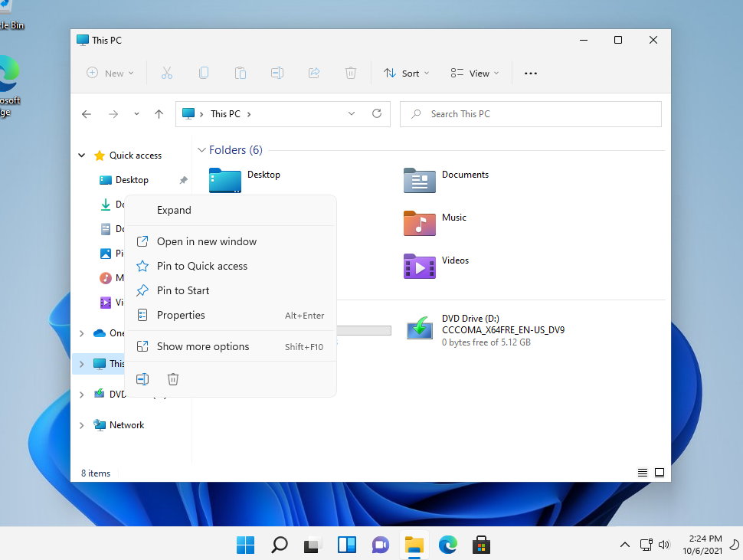This screenshot has width=743, height=560.
Task: Expand the Network item in the sidebar
Action: pos(82,424)
